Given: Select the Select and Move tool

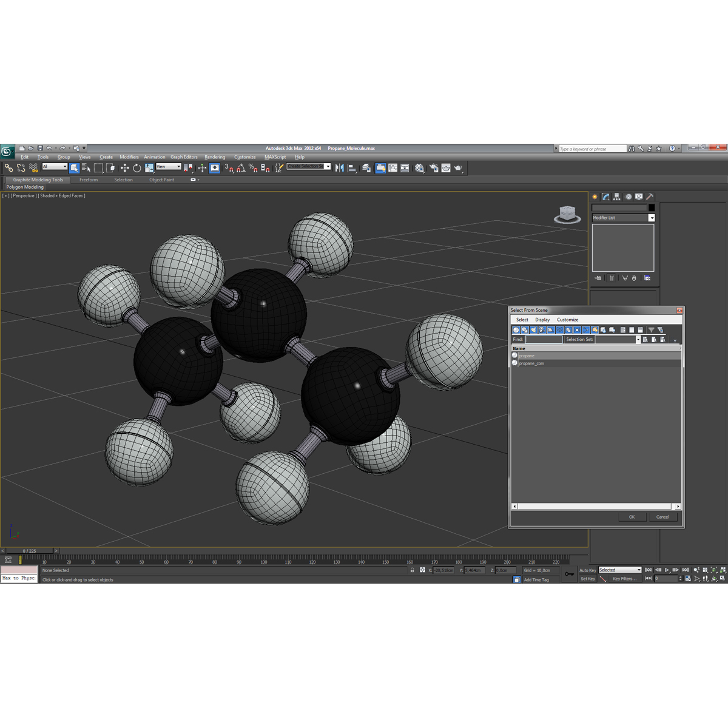Looking at the screenshot, I should [124, 168].
